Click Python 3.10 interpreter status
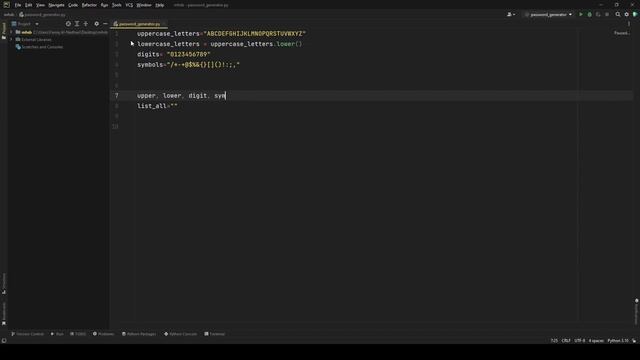This screenshot has height=360, width=640. 618,340
